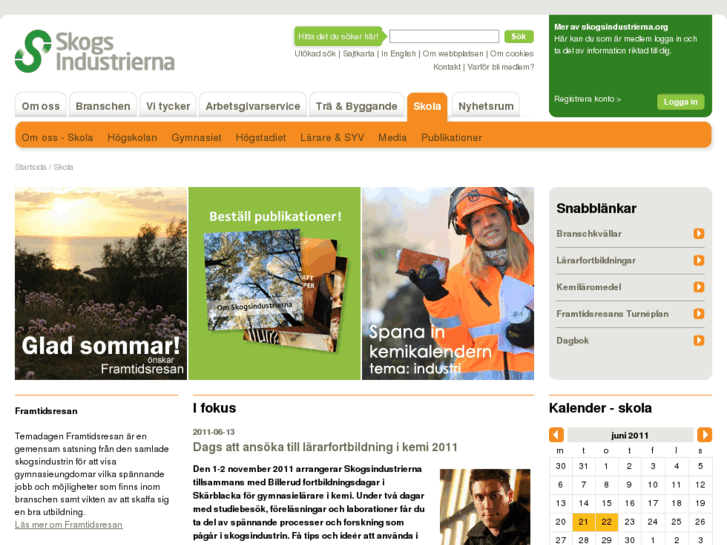Open Högskolan submenu item
This screenshot has height=545, width=727.
[x=132, y=138]
